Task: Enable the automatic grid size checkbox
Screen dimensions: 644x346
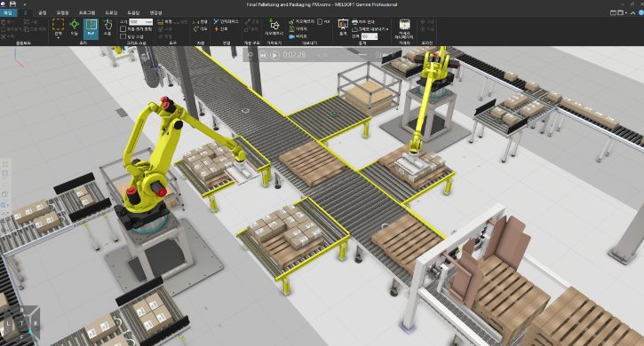Action: [x=123, y=29]
